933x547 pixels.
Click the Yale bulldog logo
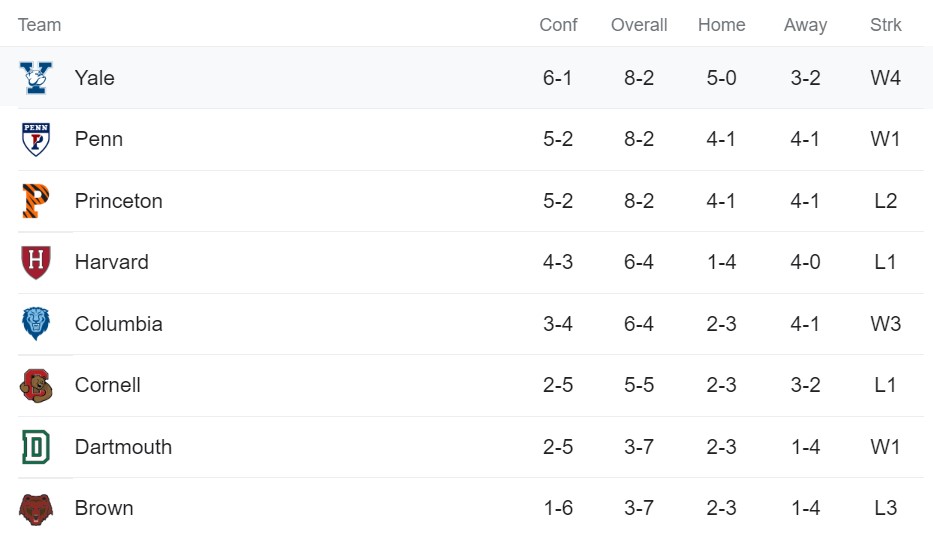[36, 78]
